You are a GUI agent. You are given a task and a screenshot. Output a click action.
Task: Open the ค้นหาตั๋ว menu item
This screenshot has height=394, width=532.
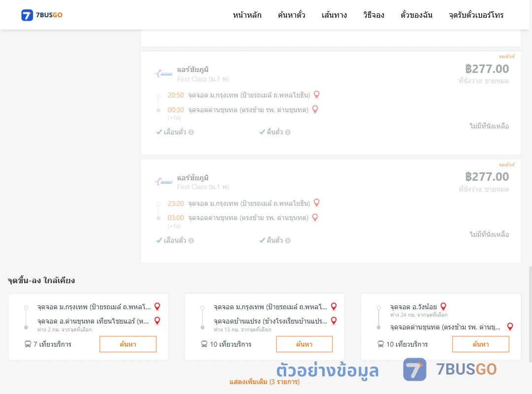pos(292,15)
